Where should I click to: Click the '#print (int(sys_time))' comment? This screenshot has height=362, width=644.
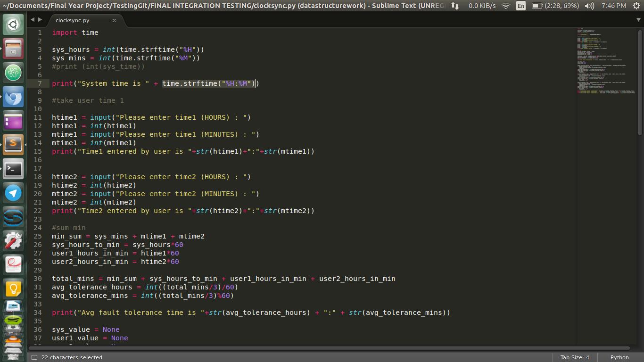click(99, 66)
